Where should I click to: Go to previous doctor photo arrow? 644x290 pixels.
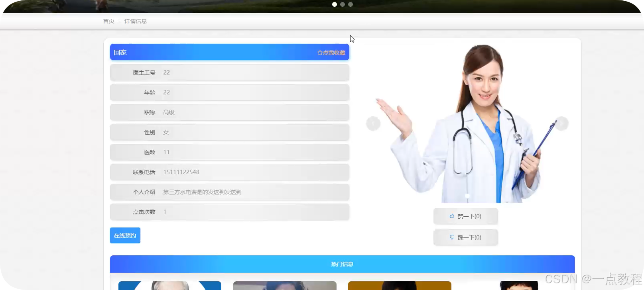click(373, 123)
